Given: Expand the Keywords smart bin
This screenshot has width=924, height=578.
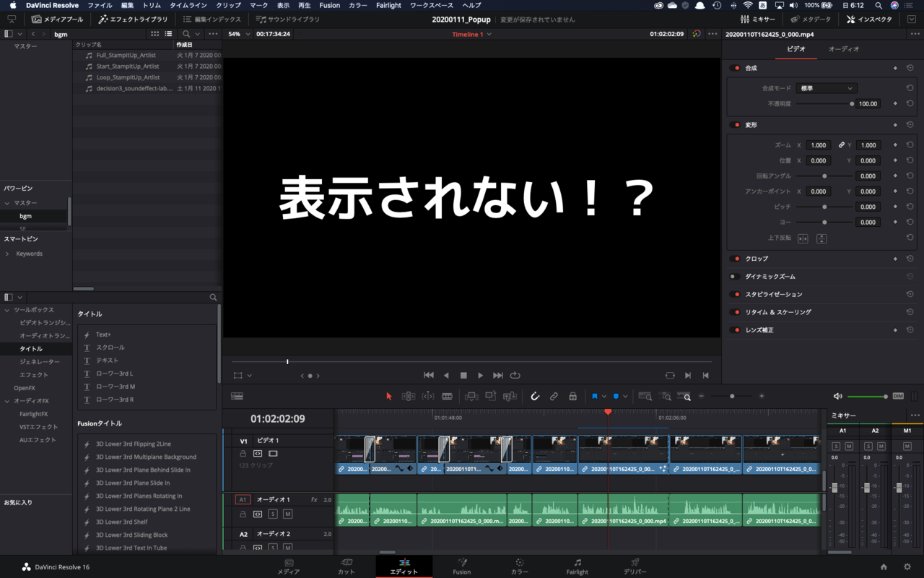Looking at the screenshot, I should pos(7,254).
